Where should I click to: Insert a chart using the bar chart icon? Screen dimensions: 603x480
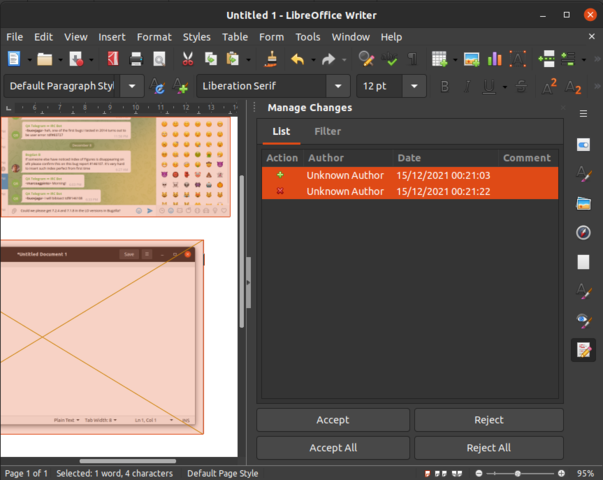point(494,59)
